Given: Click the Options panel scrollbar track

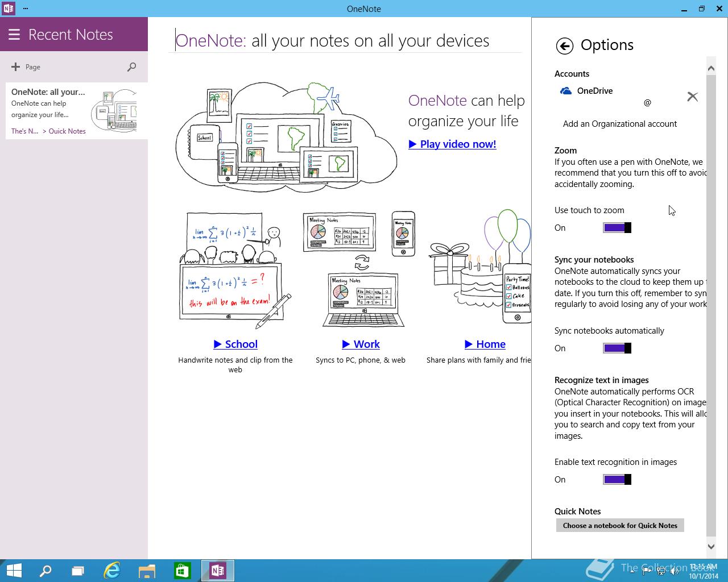Looking at the screenshot, I should pos(711,307).
